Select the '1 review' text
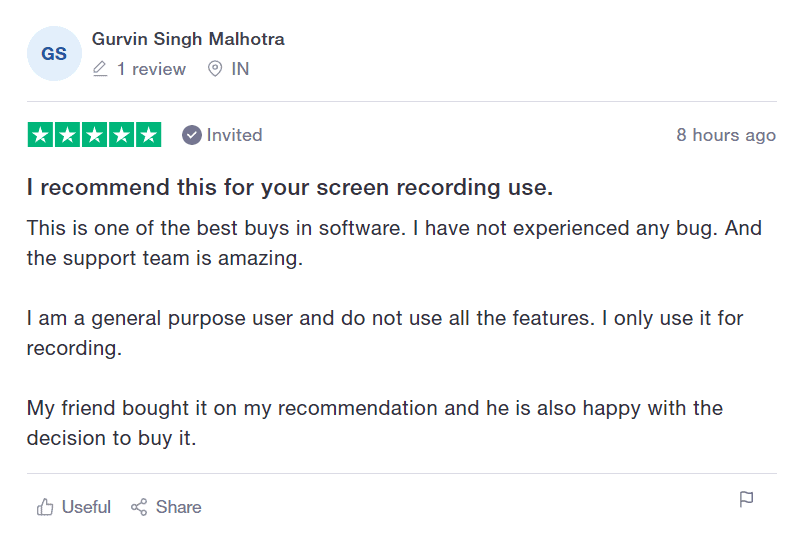The image size is (806, 547). pyautogui.click(x=151, y=69)
